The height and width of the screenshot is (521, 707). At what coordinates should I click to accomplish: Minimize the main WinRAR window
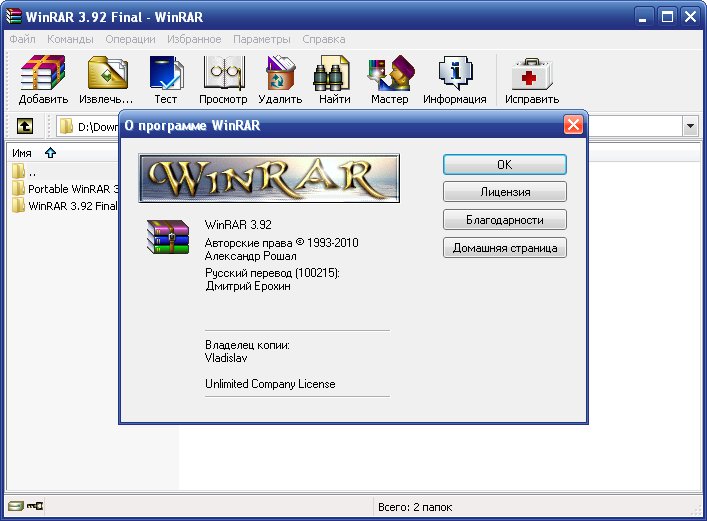coord(643,17)
